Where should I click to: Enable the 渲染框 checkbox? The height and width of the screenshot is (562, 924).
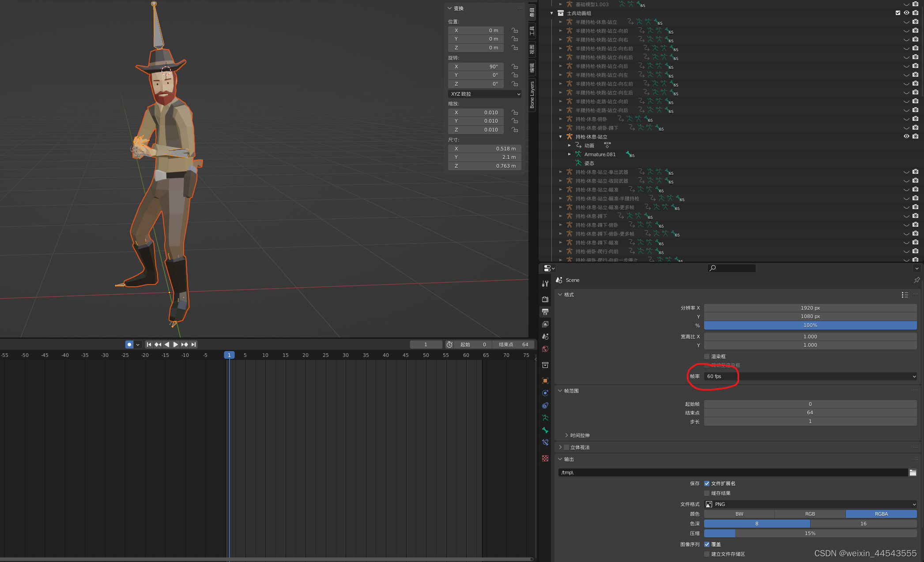point(707,356)
